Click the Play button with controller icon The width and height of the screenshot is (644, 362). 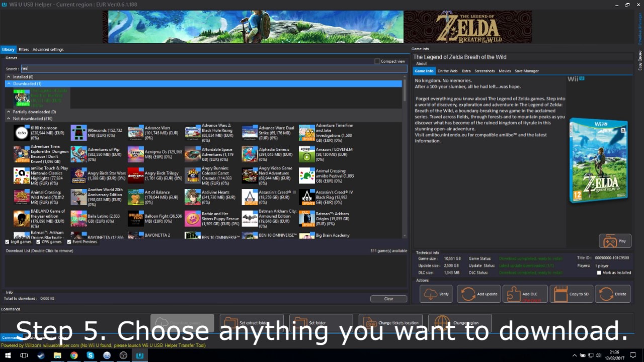(615, 241)
